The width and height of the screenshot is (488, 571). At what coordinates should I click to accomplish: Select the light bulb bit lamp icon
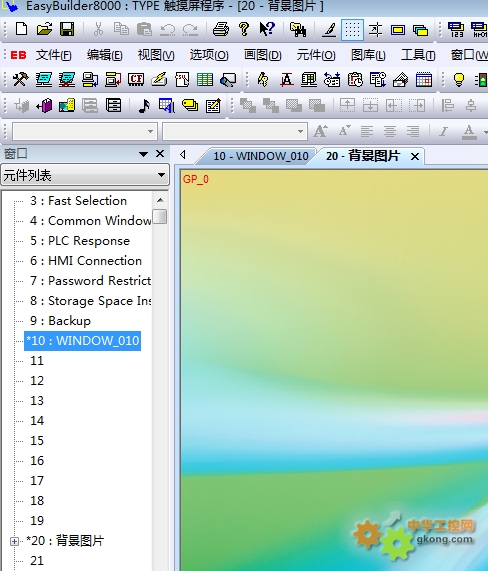(459, 79)
